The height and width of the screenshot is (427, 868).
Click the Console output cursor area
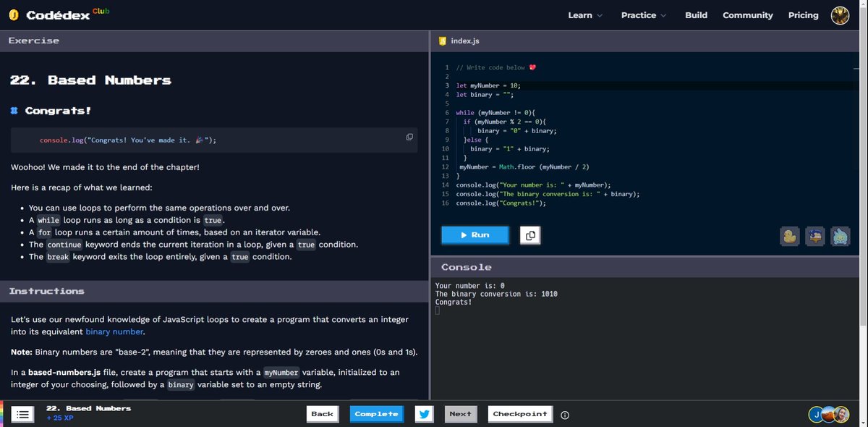coord(438,311)
